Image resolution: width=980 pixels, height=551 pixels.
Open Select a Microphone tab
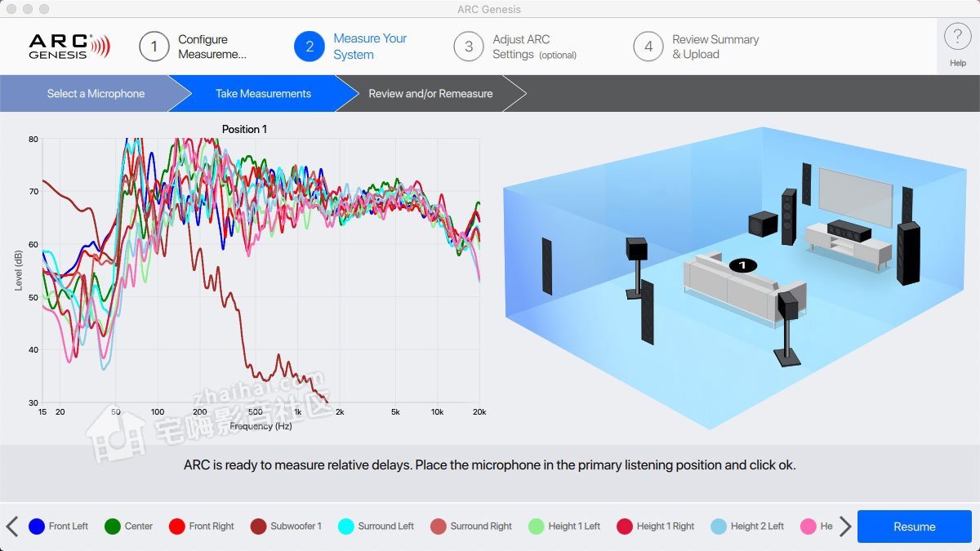point(96,94)
